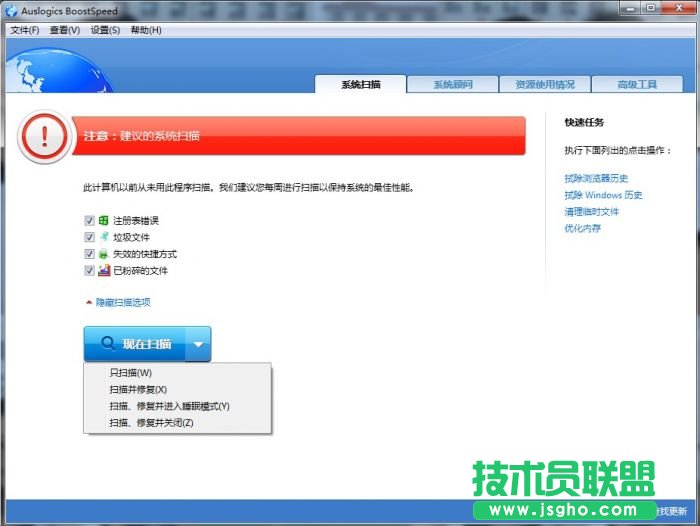Open the scan button dropdown arrow

coord(198,344)
